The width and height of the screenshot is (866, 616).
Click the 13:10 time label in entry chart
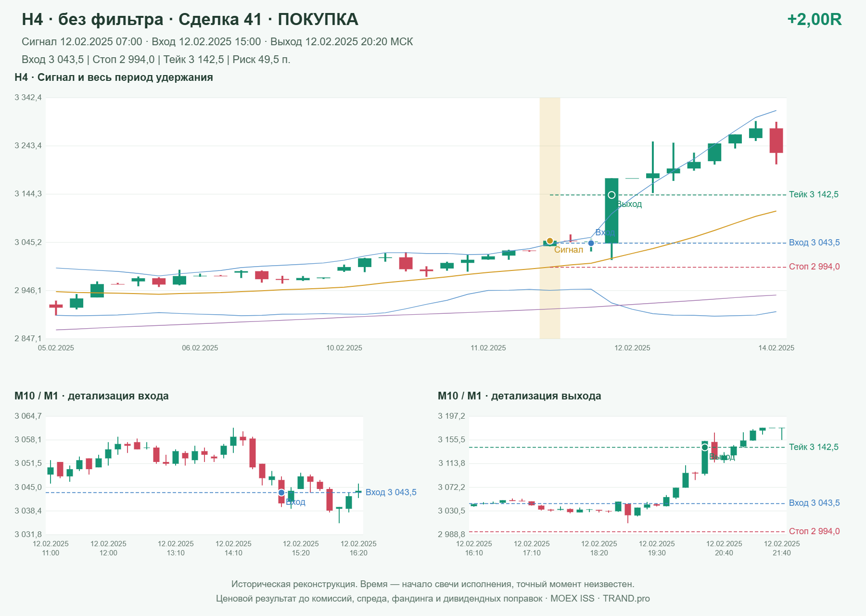(x=176, y=553)
